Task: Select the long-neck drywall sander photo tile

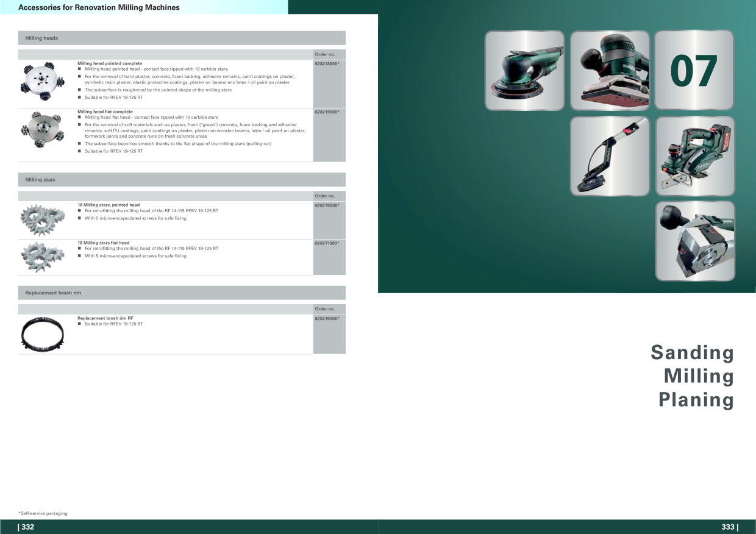Action: click(x=610, y=156)
